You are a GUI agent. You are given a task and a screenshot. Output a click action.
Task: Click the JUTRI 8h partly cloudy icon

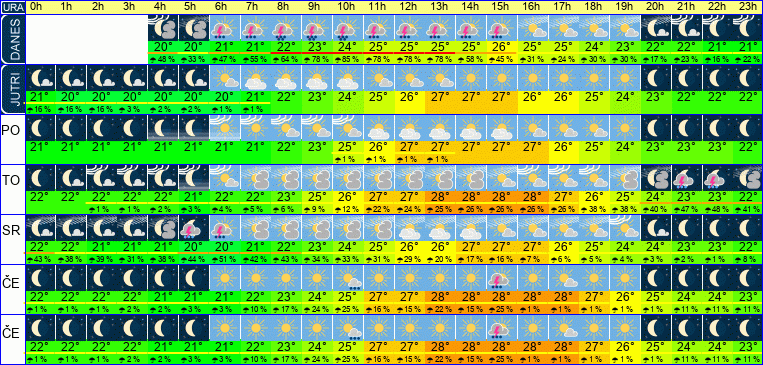(286, 78)
